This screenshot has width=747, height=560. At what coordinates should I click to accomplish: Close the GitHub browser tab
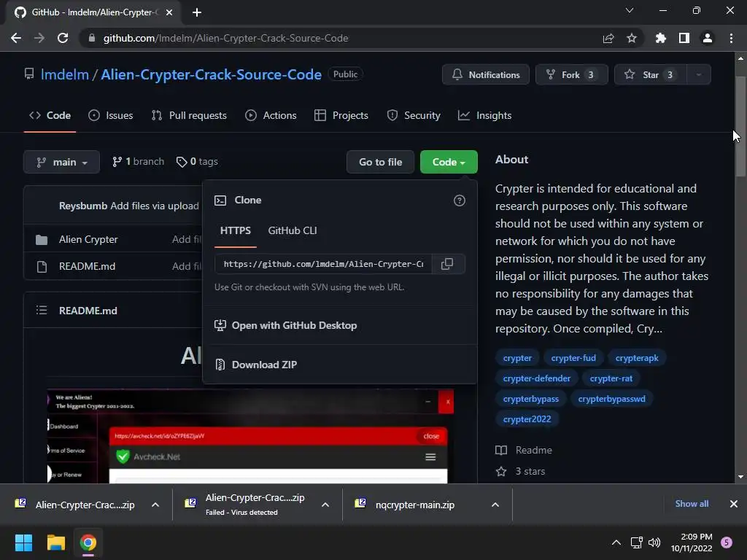pos(169,12)
